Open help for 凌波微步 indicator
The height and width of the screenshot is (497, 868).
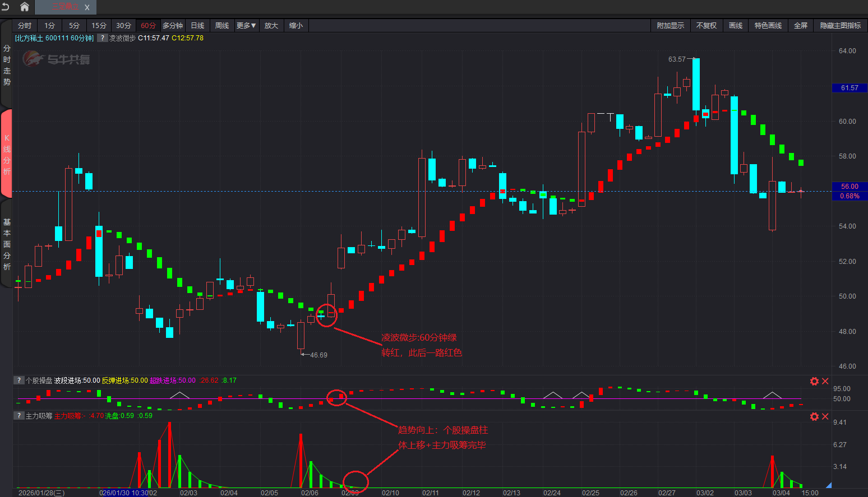click(x=102, y=38)
